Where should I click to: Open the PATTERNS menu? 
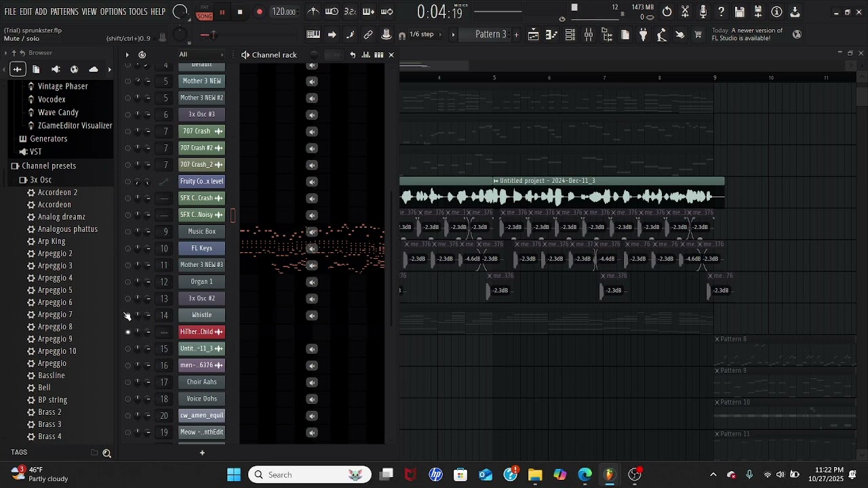[64, 12]
